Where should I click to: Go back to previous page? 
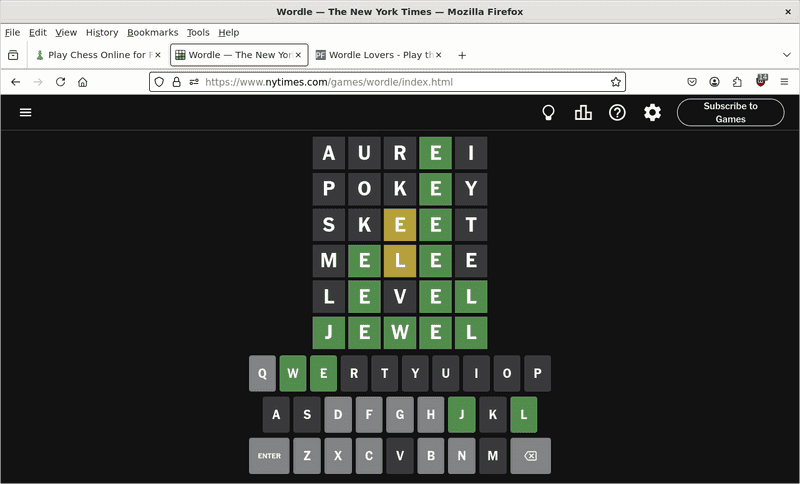(x=16, y=82)
